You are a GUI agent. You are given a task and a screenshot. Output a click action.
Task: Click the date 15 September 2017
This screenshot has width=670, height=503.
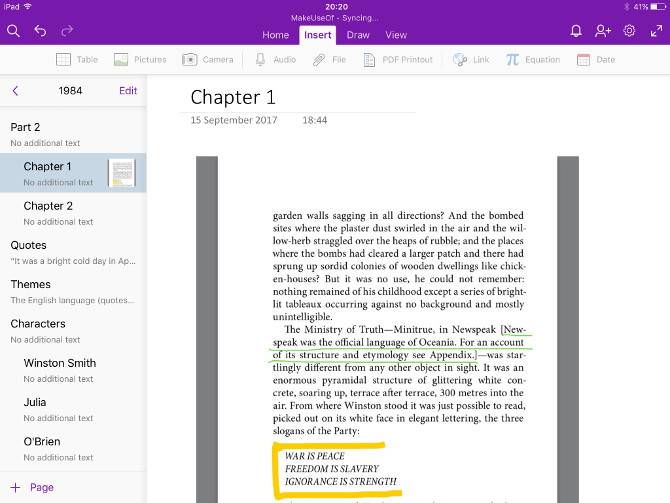point(234,120)
